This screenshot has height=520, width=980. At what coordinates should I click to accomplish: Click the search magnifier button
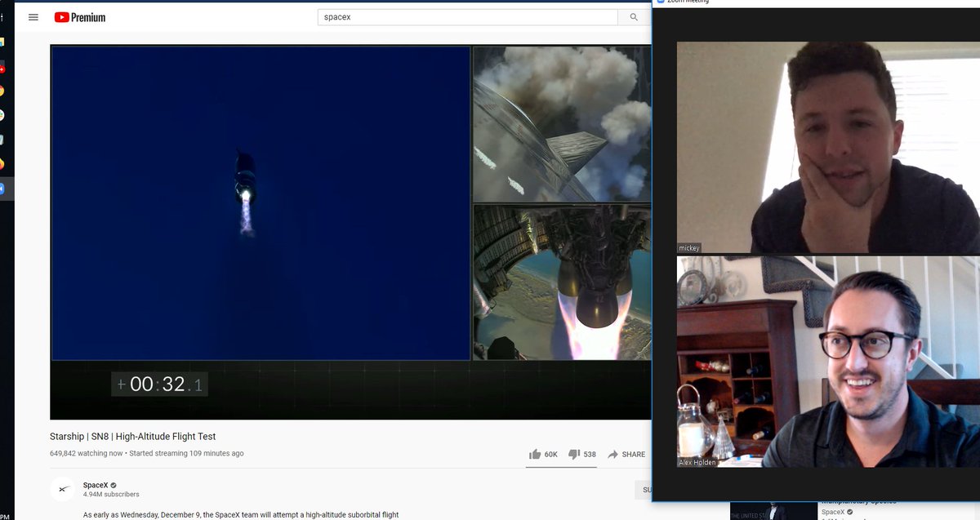coord(634,17)
